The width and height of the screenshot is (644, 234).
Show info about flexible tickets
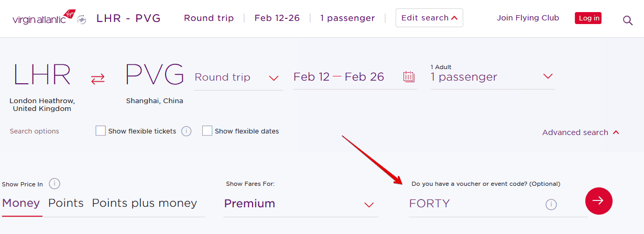pos(186,131)
